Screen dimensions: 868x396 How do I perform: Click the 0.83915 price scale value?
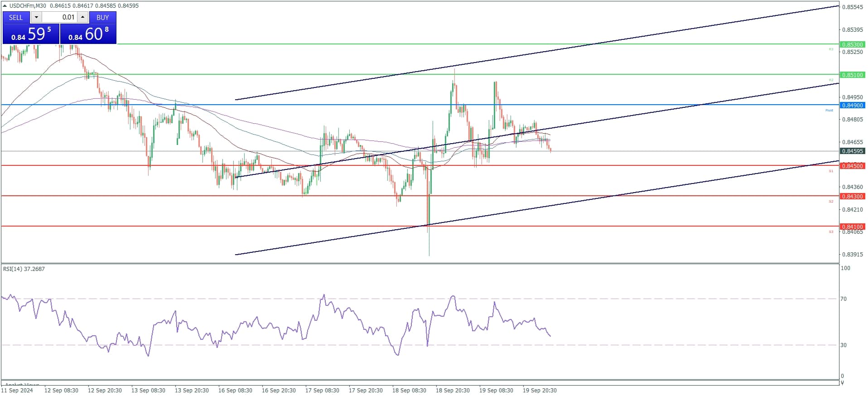coord(852,254)
